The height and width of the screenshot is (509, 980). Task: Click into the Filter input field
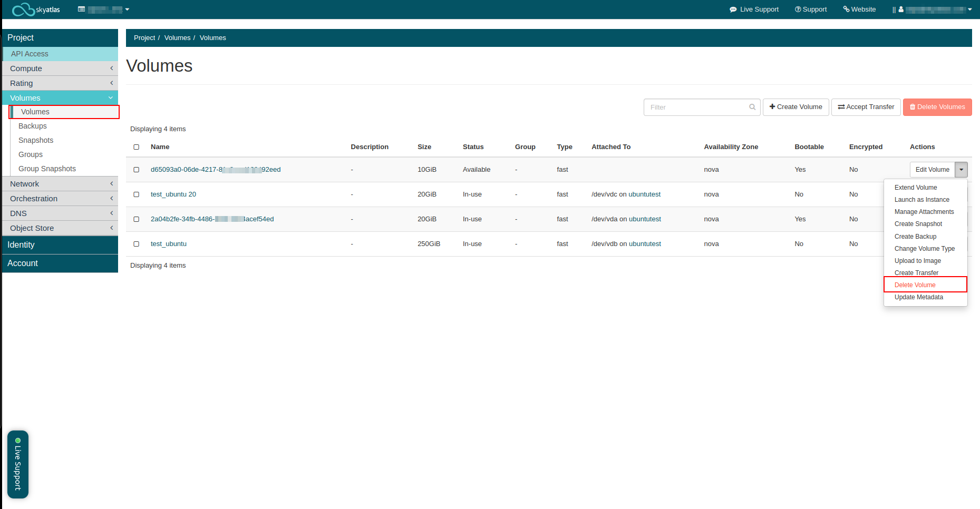pyautogui.click(x=696, y=107)
